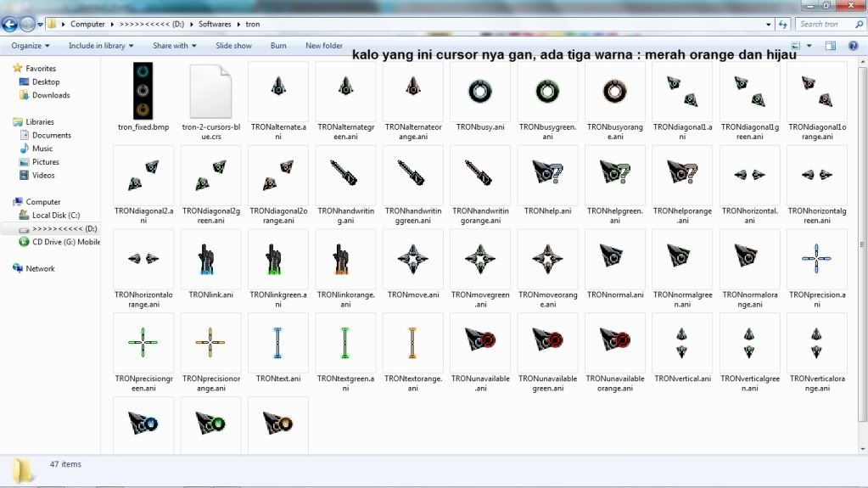The width and height of the screenshot is (868, 488).
Task: Open Music library
Action: [x=42, y=149]
